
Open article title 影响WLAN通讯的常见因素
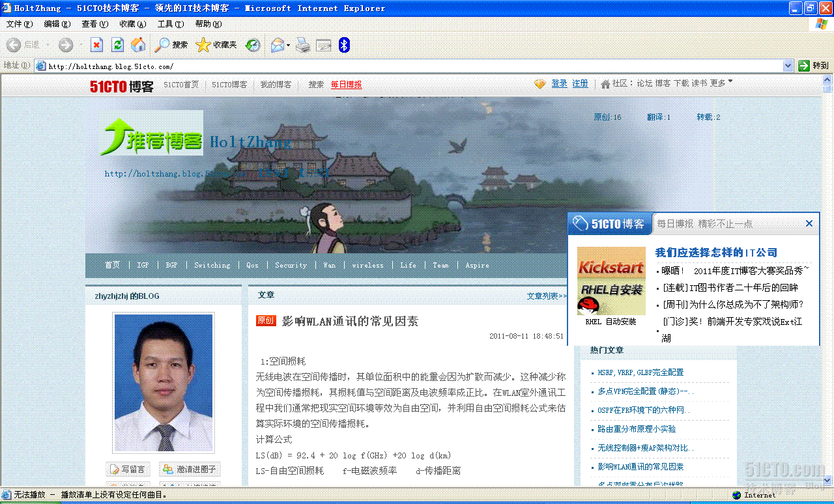[350, 321]
